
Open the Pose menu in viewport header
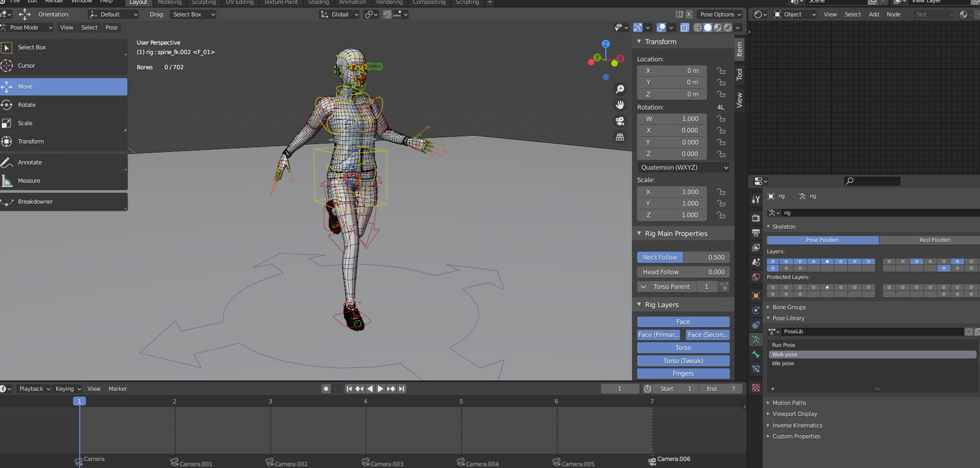(x=111, y=28)
